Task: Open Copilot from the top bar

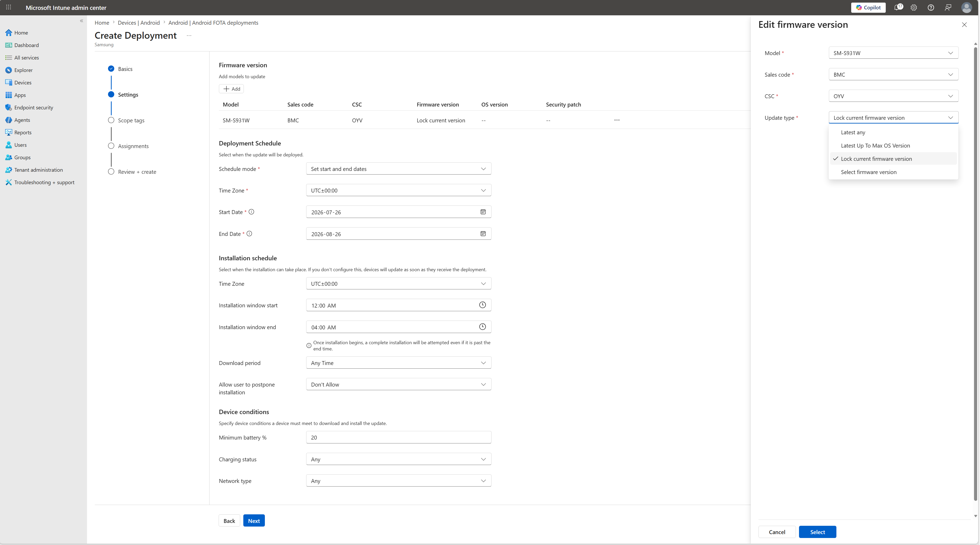Action: [868, 7]
